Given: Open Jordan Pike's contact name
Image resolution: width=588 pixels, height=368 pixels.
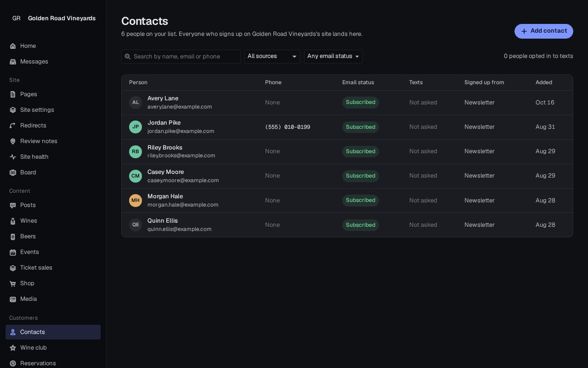Looking at the screenshot, I should (164, 123).
